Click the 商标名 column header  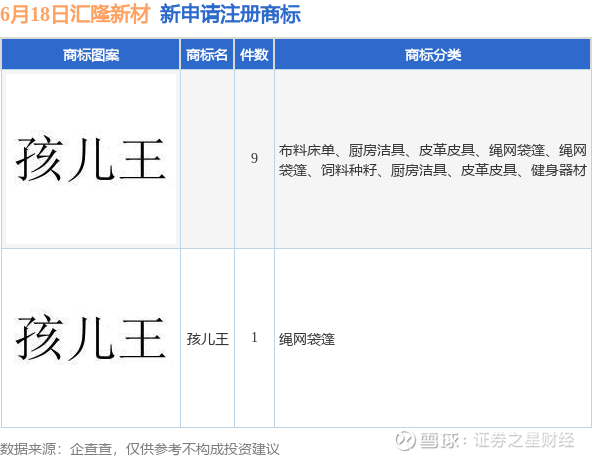207,55
